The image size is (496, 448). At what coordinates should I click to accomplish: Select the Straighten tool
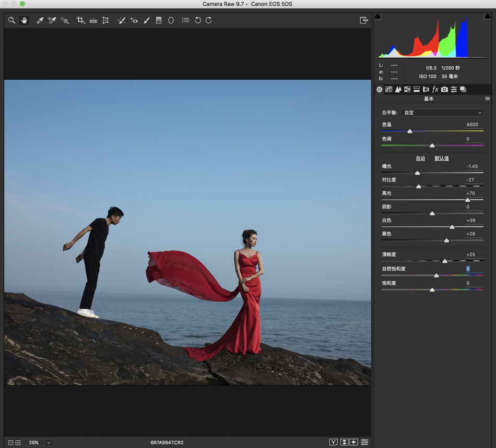(93, 20)
